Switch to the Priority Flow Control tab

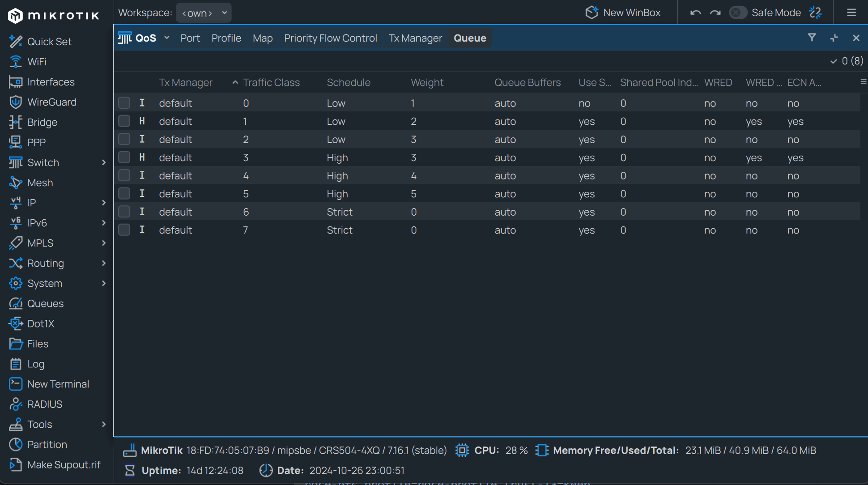click(331, 38)
